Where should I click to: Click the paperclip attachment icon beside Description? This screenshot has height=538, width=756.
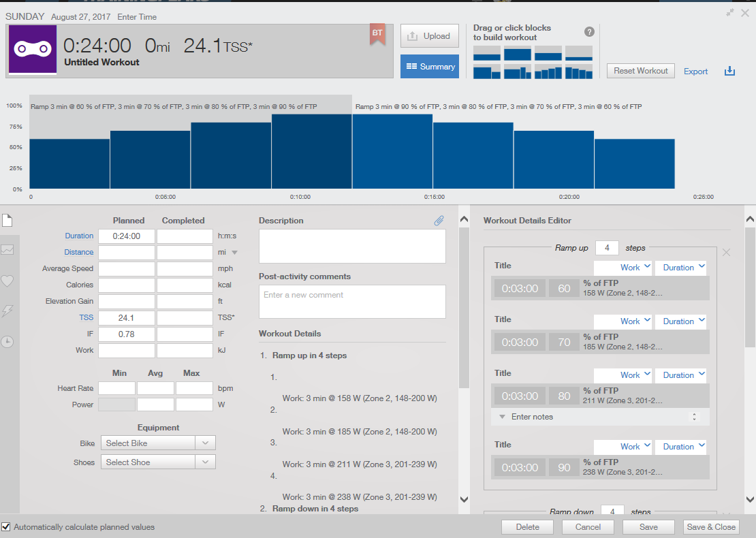point(439,221)
